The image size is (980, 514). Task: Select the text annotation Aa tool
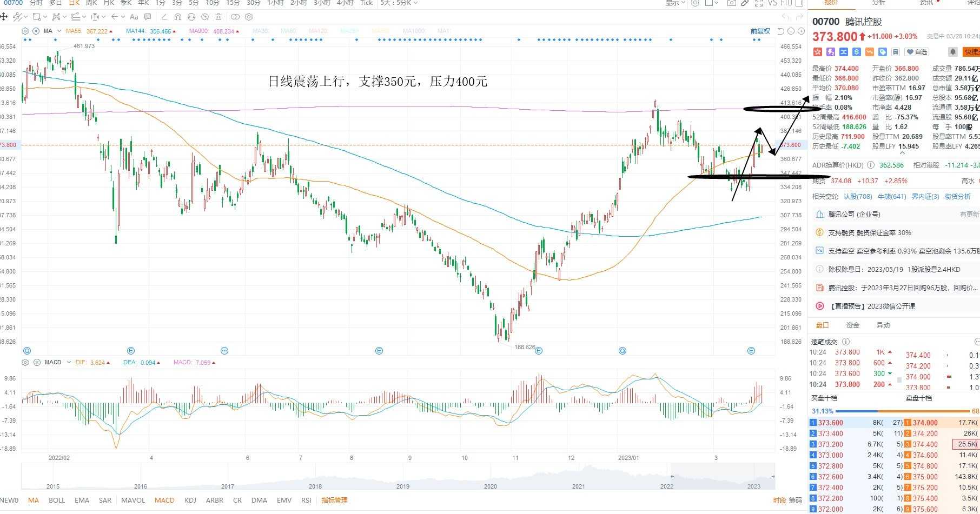click(134, 17)
